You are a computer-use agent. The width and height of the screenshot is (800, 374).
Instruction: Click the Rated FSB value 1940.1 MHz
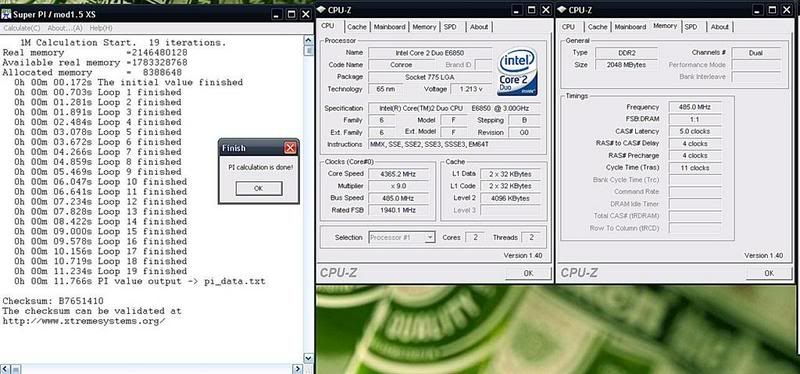click(398, 210)
